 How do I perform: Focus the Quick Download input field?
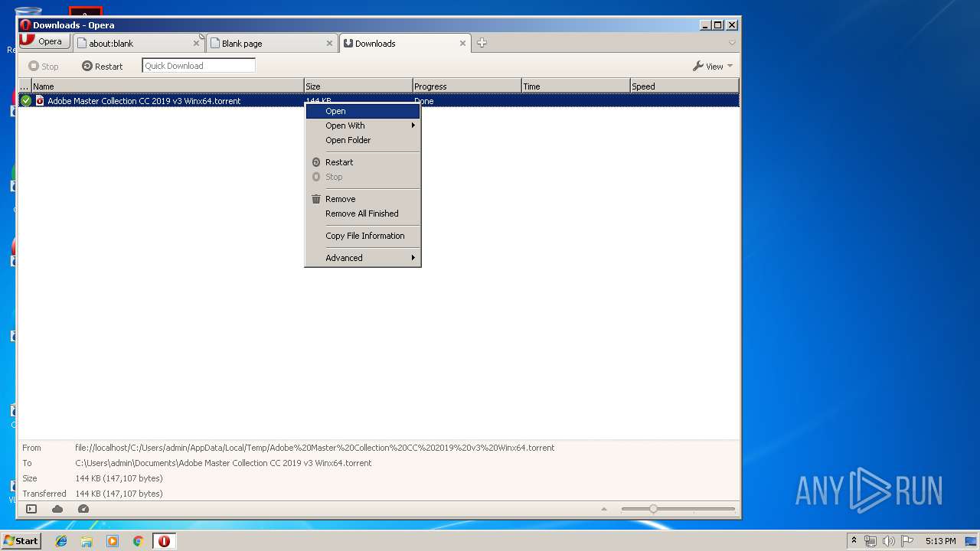tap(198, 66)
